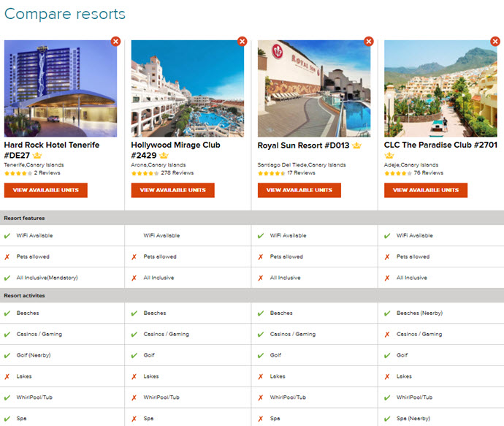
Task: Click red X beside Hollywood Mirage All Inclusive
Action: pyautogui.click(x=134, y=278)
